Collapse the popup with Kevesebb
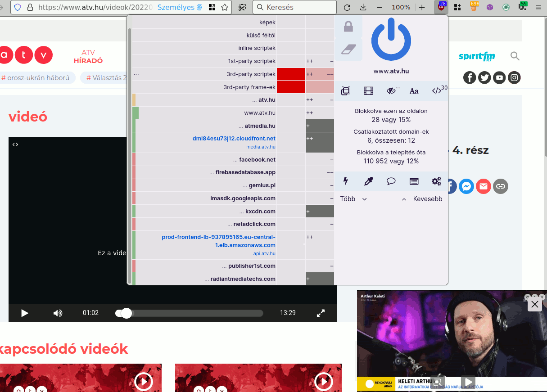 [422, 199]
